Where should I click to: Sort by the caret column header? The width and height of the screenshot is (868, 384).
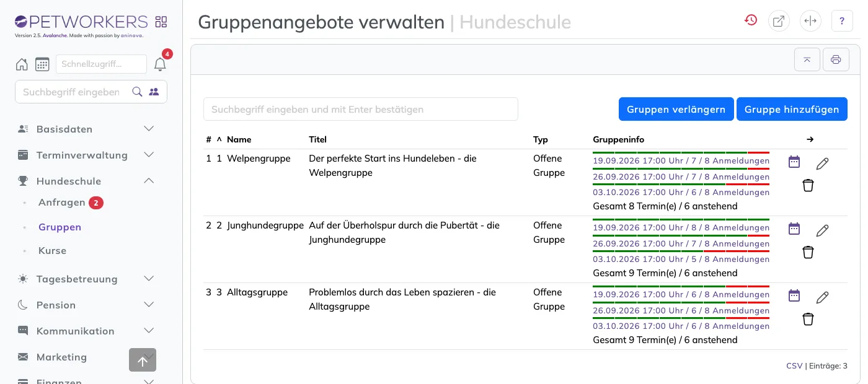pos(219,139)
